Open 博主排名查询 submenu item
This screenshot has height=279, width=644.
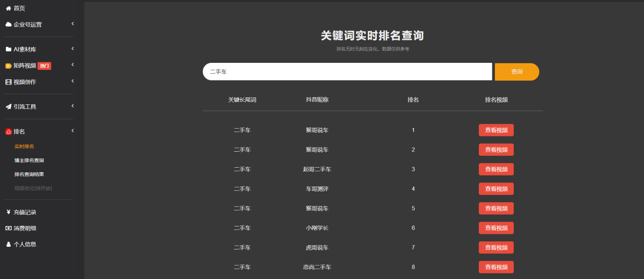click(x=29, y=160)
